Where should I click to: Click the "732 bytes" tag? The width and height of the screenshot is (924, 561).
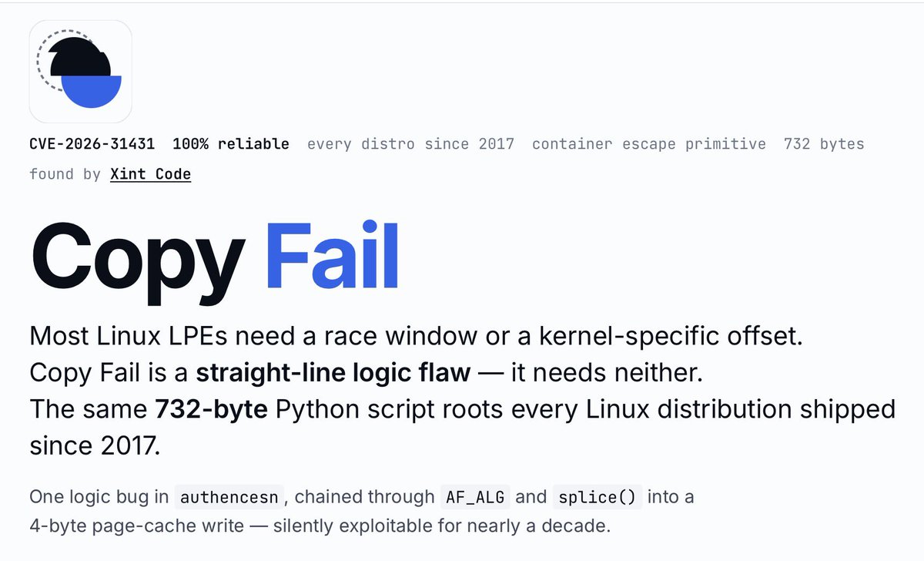click(824, 144)
